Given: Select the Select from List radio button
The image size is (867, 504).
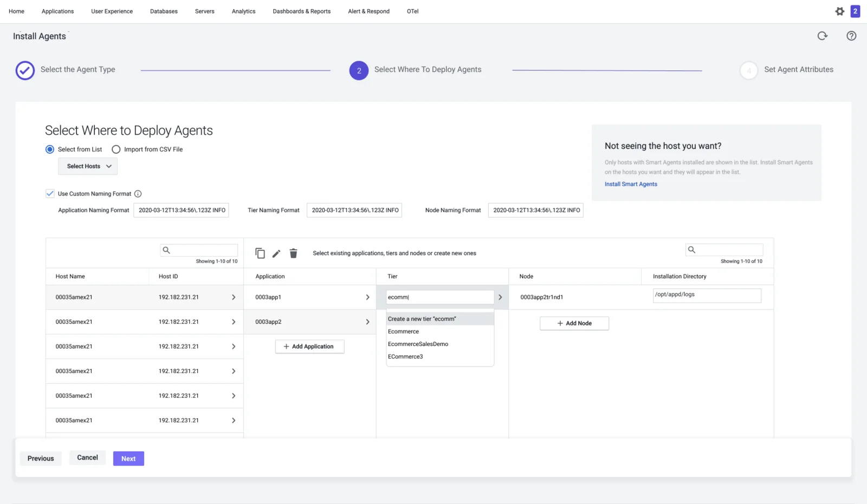Looking at the screenshot, I should (x=50, y=149).
